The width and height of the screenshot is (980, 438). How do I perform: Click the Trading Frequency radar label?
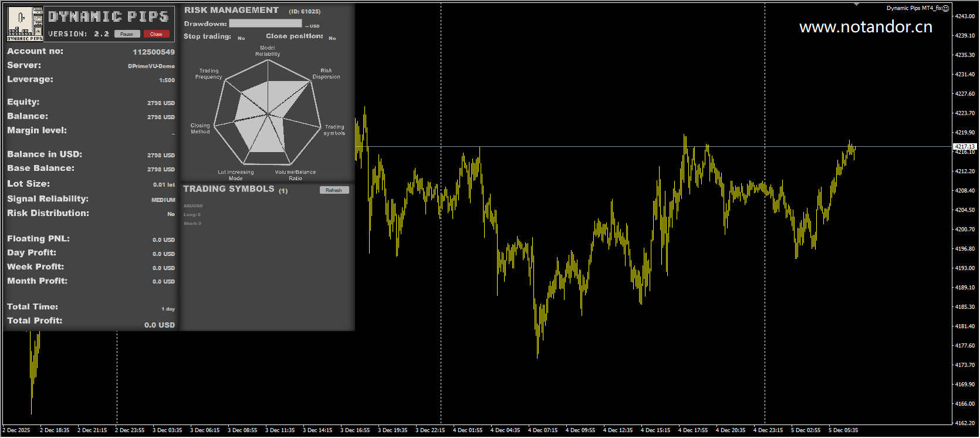209,74
